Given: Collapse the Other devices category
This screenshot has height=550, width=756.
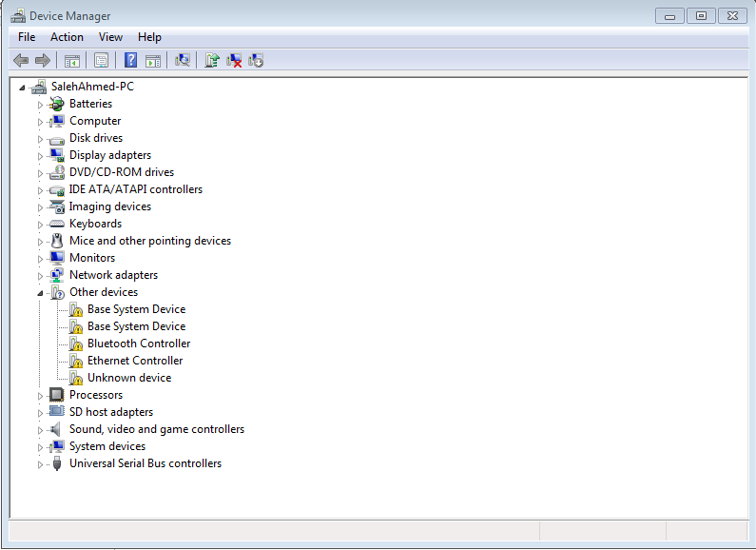Looking at the screenshot, I should (x=41, y=293).
